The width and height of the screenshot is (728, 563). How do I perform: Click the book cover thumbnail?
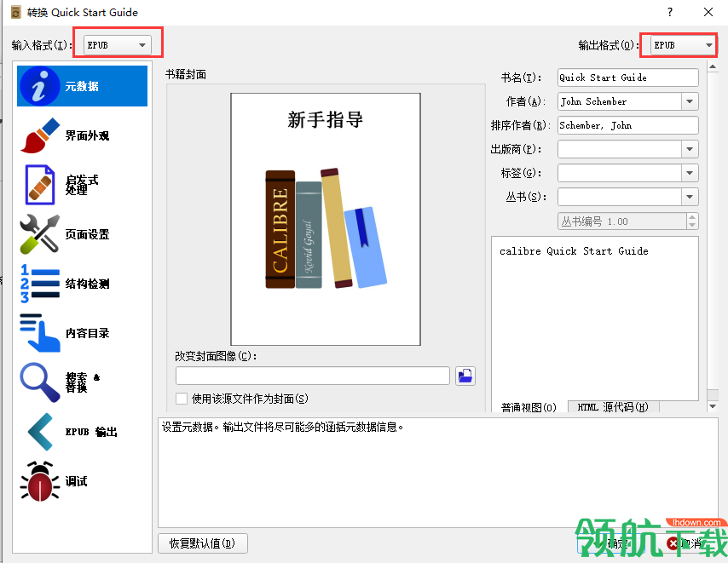(326, 220)
